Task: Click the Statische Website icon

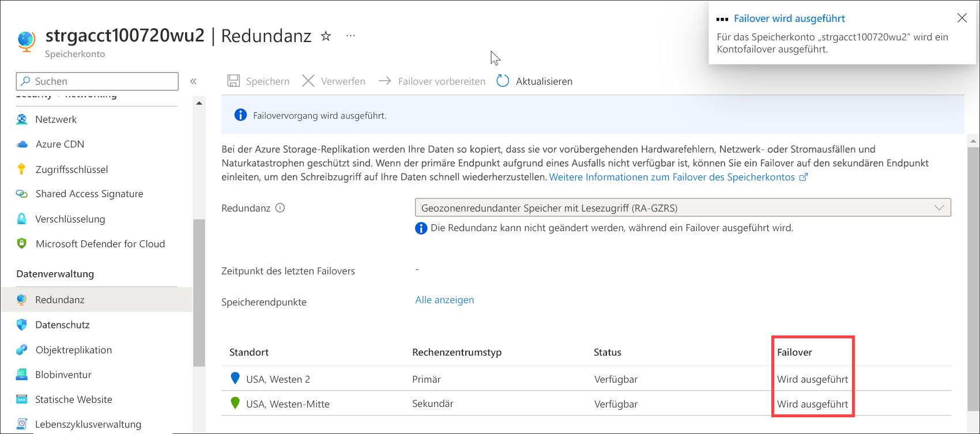Action: (x=22, y=399)
